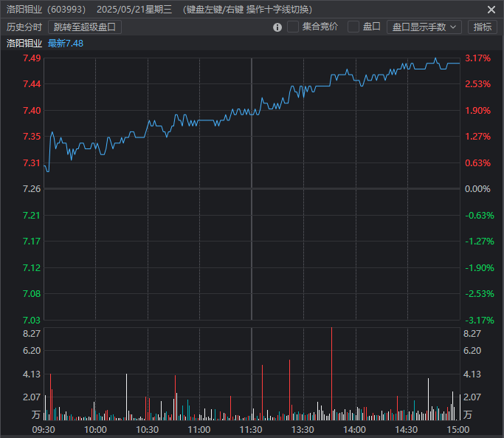Click the info icon beside 集合竞价
The width and height of the screenshot is (504, 438).
(277, 27)
